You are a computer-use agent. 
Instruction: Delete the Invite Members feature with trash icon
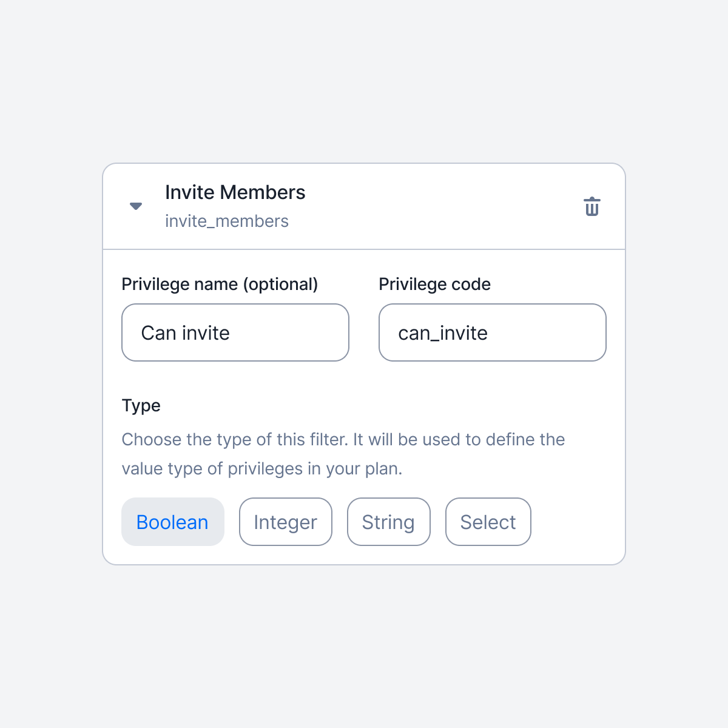coord(592,206)
